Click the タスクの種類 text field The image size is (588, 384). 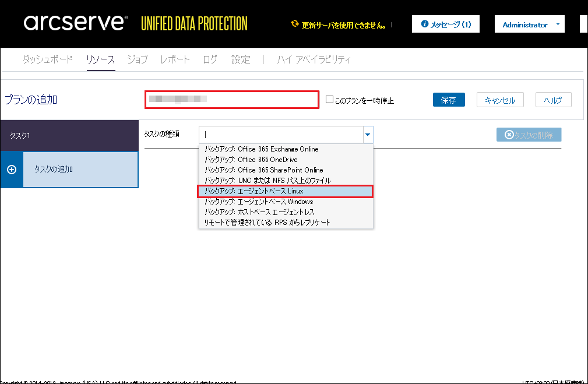[x=281, y=135]
